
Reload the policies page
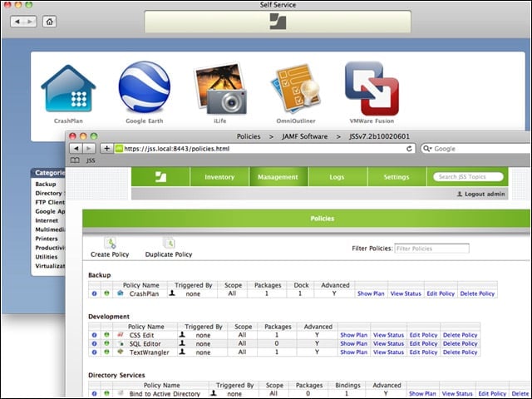[409, 149]
